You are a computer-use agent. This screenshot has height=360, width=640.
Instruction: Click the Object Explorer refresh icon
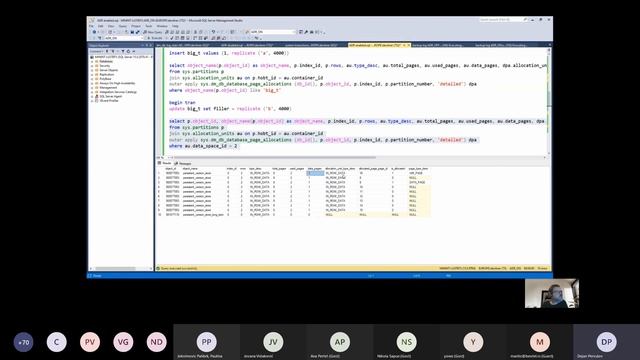(128, 51)
